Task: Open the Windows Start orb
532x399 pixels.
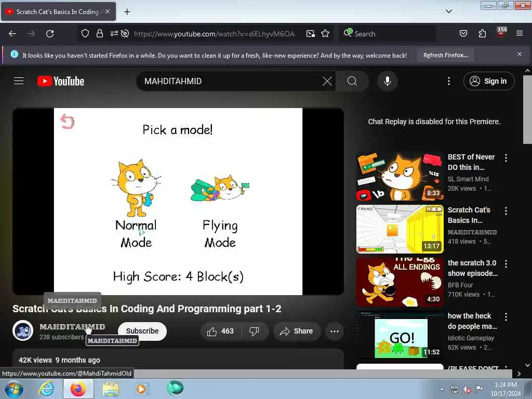Action: click(x=14, y=389)
